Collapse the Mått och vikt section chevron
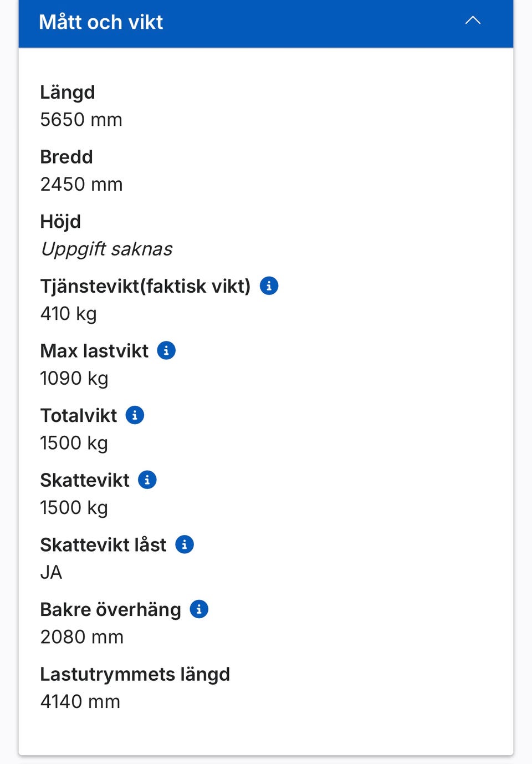 click(473, 21)
